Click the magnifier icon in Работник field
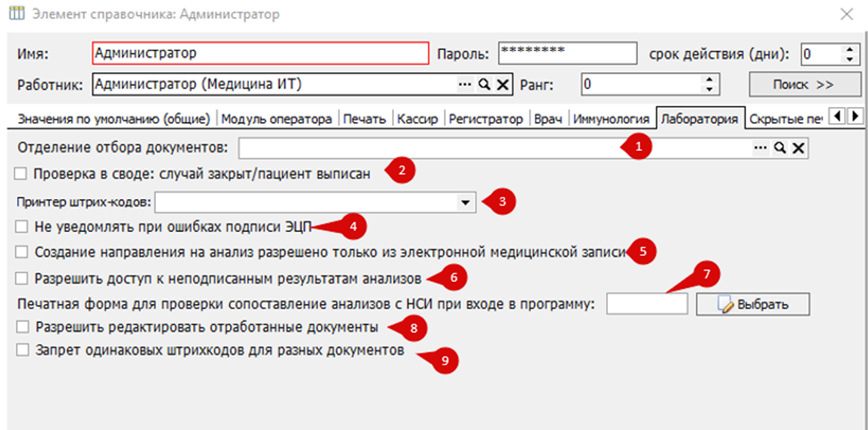 click(x=484, y=85)
